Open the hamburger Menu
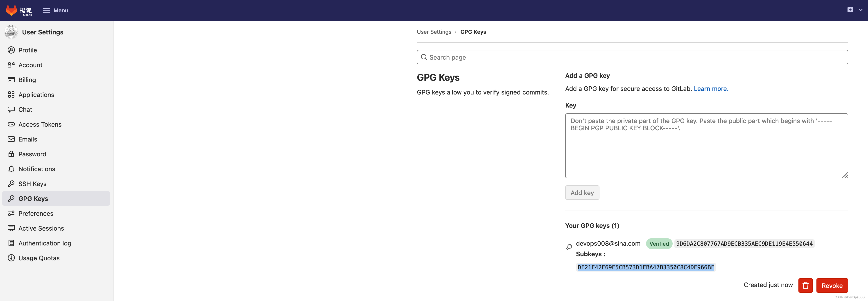Viewport: 868px width, 301px height. (55, 10)
